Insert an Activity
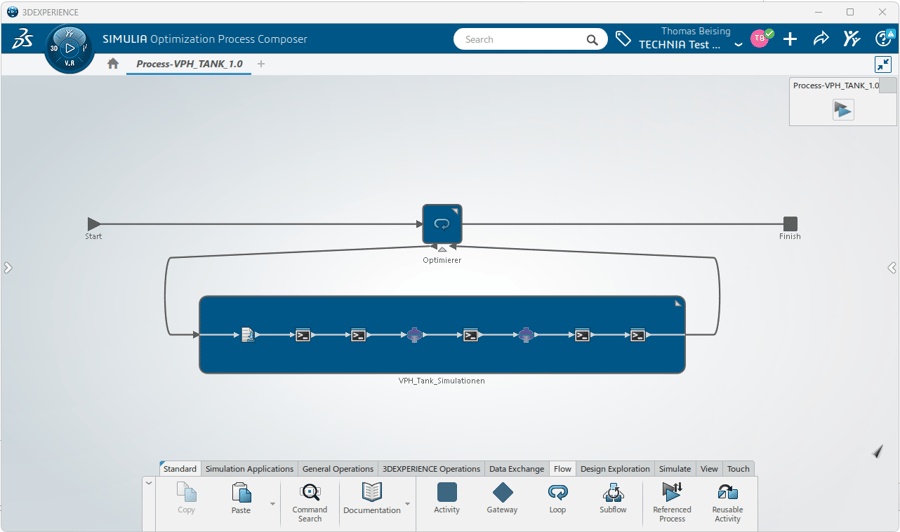The width and height of the screenshot is (900, 532). point(447,498)
